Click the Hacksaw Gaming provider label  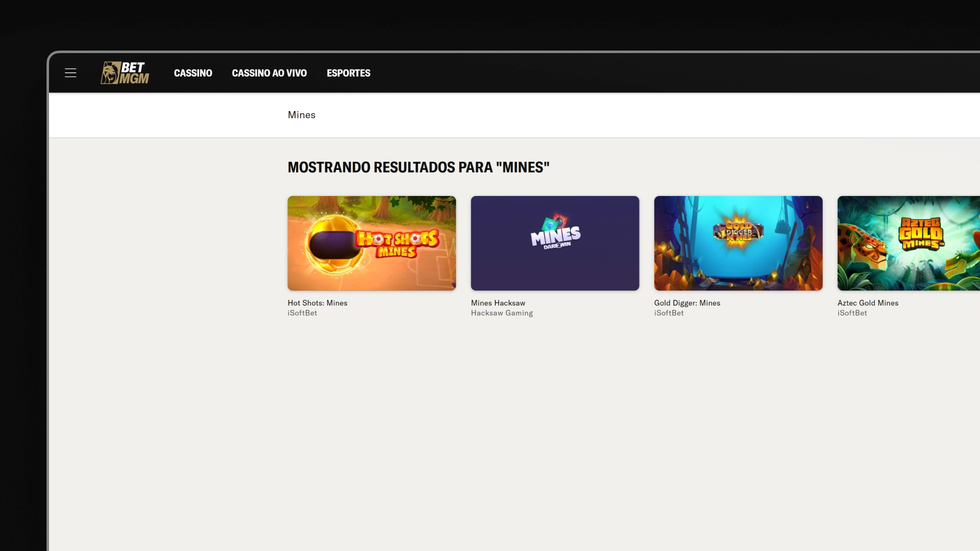click(x=501, y=313)
